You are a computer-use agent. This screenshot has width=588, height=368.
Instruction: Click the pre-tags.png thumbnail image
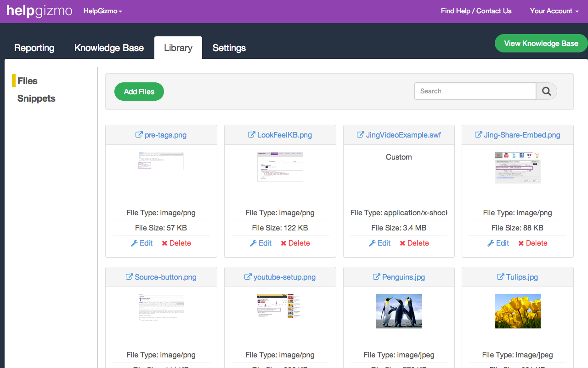pos(161,161)
